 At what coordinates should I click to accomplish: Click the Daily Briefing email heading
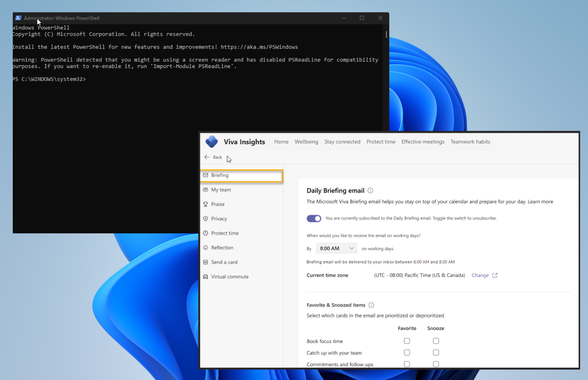tap(335, 191)
